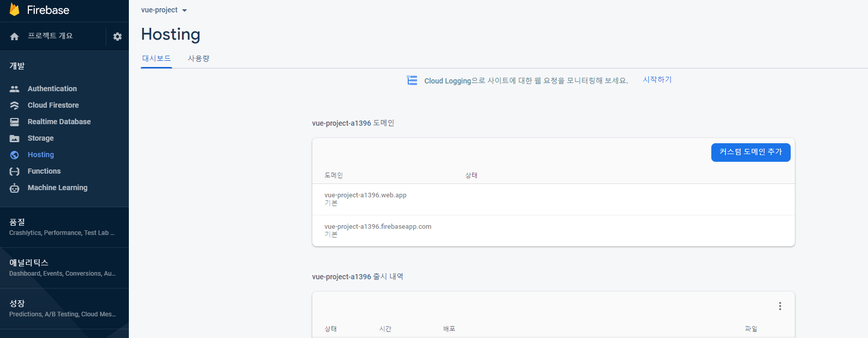Click the vue-project-a1396 도메인 heading
Image resolution: width=868 pixels, height=338 pixels.
click(353, 123)
